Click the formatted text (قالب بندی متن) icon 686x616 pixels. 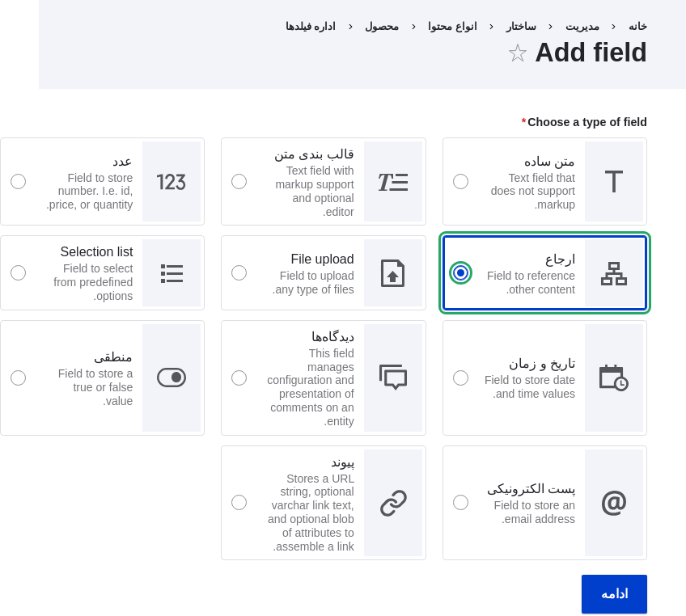pos(393,181)
